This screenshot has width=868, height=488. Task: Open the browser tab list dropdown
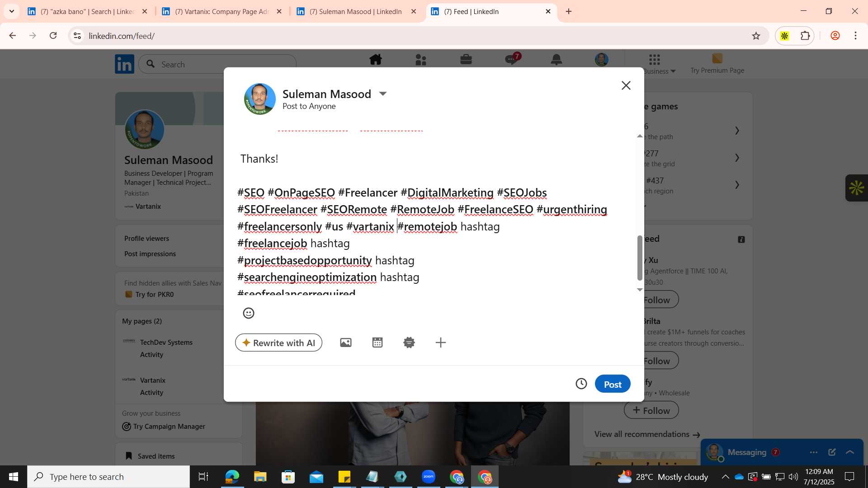12,11
